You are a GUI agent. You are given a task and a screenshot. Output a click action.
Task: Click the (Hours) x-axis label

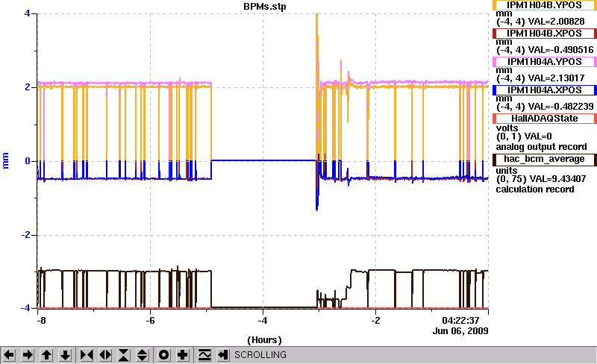(x=265, y=340)
